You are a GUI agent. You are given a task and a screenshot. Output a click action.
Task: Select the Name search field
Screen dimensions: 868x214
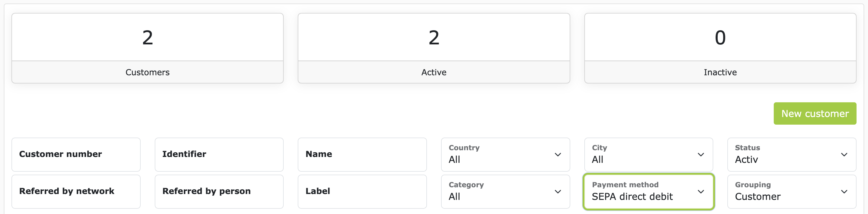pos(362,155)
